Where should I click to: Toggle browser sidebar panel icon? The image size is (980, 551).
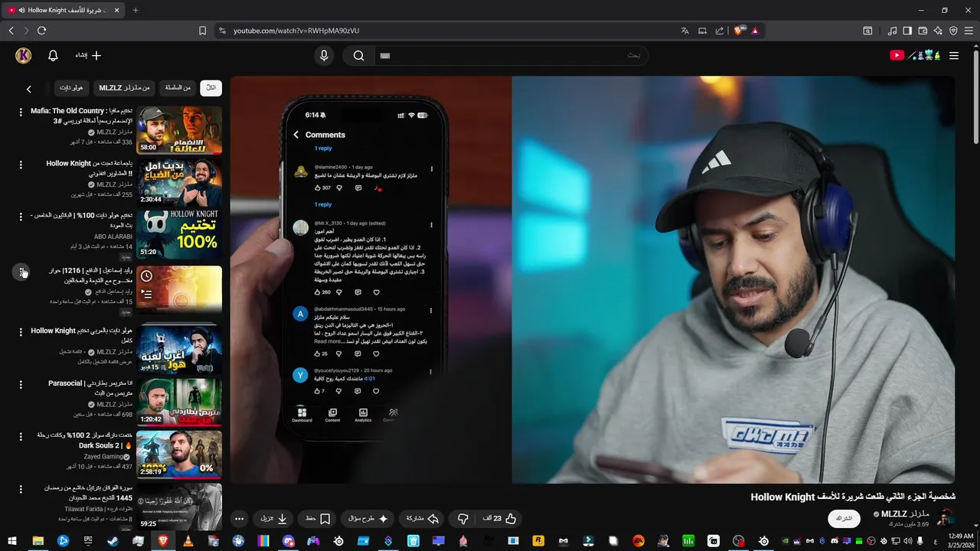click(907, 31)
